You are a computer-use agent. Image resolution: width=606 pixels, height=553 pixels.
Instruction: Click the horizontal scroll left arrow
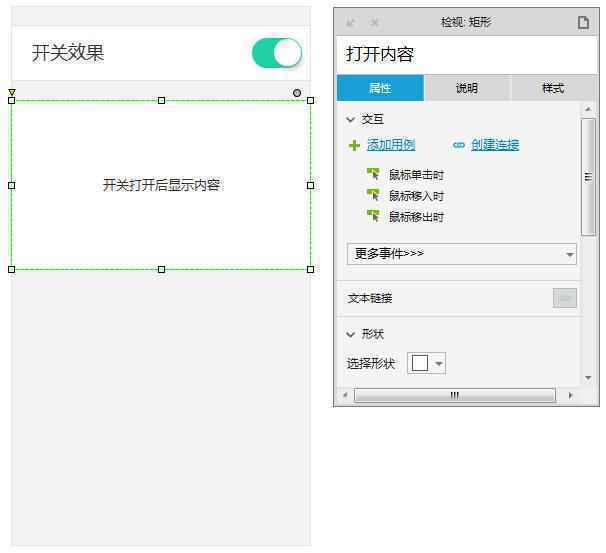(346, 395)
